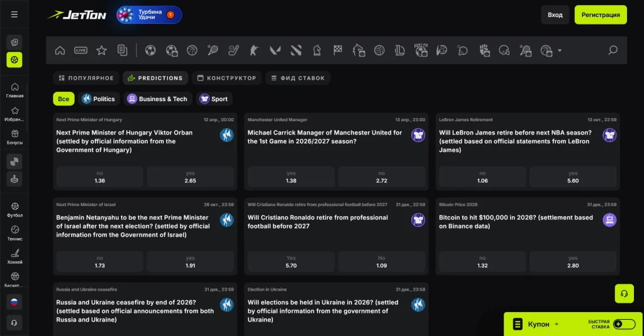Open the hamburger menu in sidebar
This screenshot has height=336, width=644.
(14, 14)
